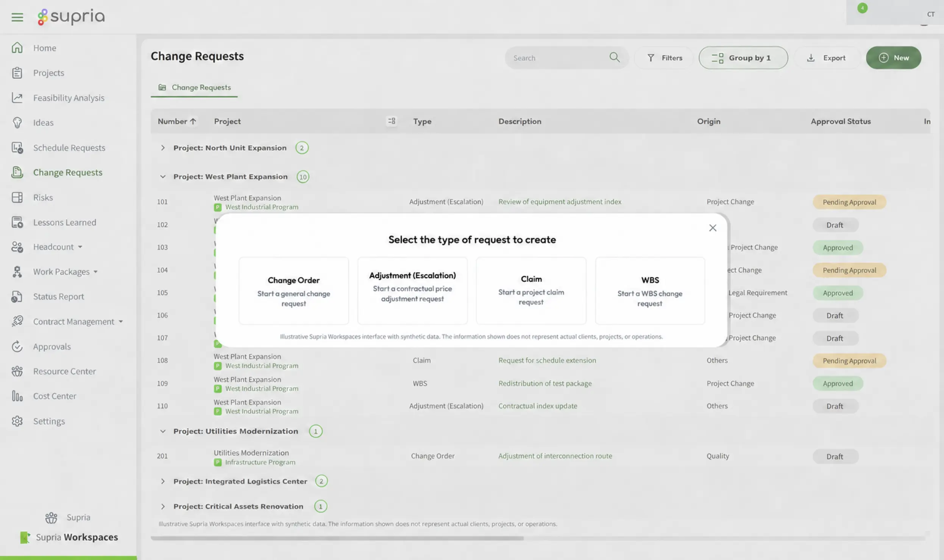Choose the WBS request card
The height and width of the screenshot is (560, 944).
[x=650, y=291]
